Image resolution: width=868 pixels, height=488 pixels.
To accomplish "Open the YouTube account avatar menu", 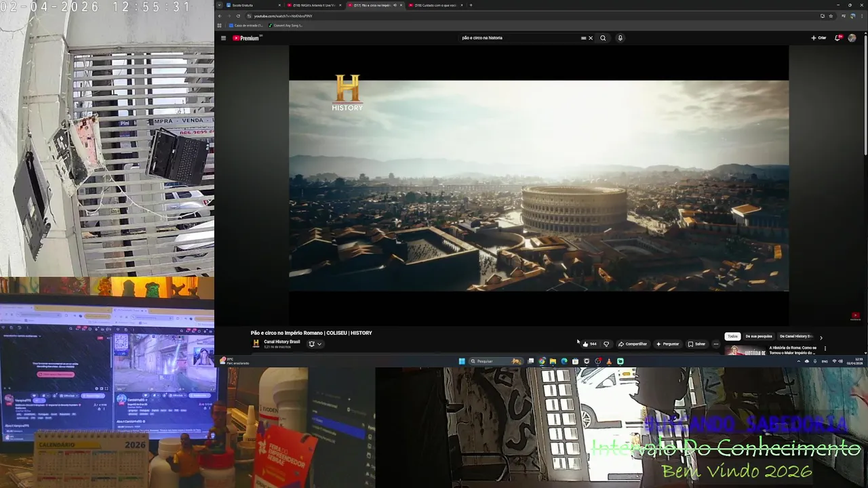I will pyautogui.click(x=852, y=38).
